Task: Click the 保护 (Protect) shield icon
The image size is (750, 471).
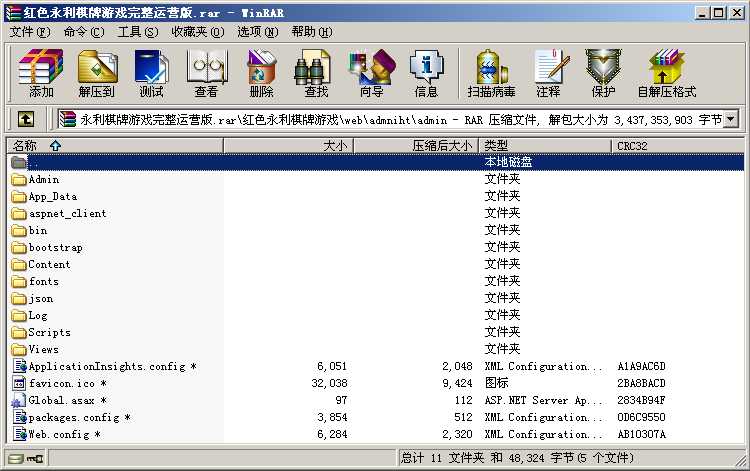Action: tap(603, 73)
